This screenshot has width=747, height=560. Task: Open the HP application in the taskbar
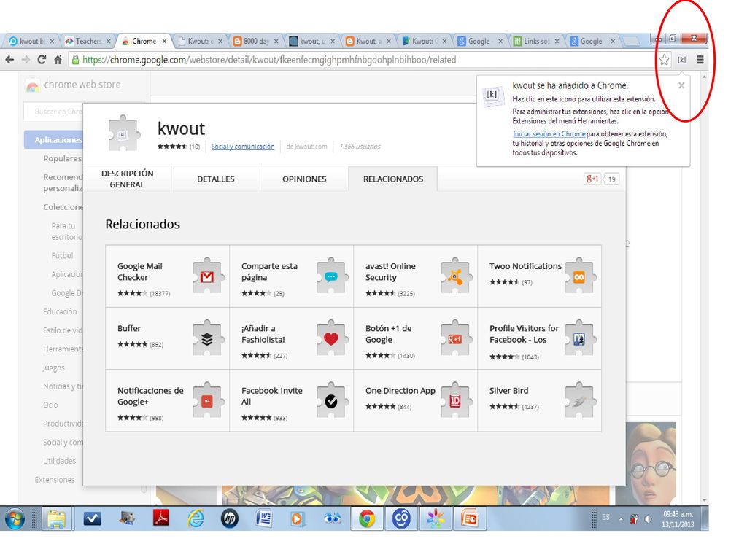tap(230, 518)
